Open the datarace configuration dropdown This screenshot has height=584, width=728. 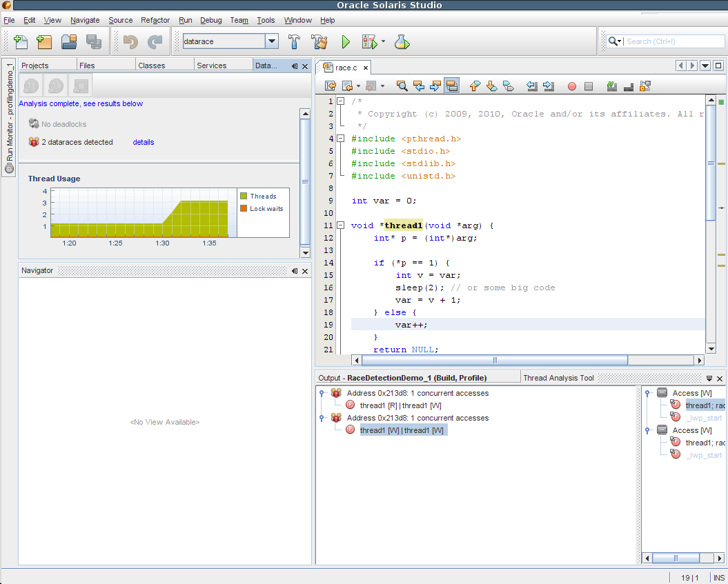272,41
